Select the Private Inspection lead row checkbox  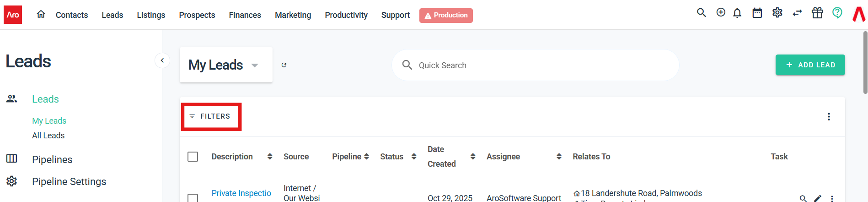click(193, 198)
